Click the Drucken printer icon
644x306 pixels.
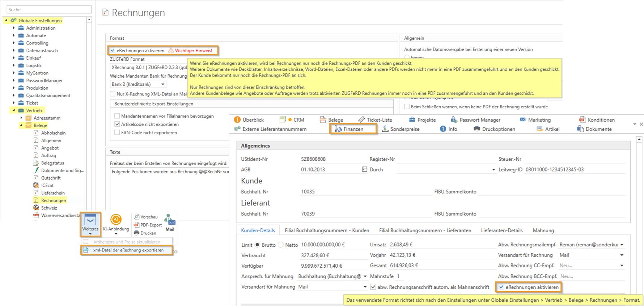point(136,233)
